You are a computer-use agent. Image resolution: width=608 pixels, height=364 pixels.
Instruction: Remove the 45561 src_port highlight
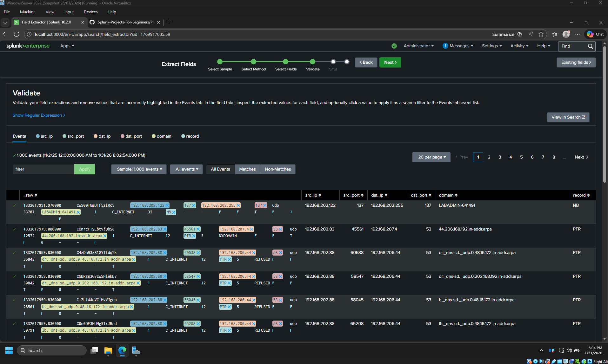[198, 229]
